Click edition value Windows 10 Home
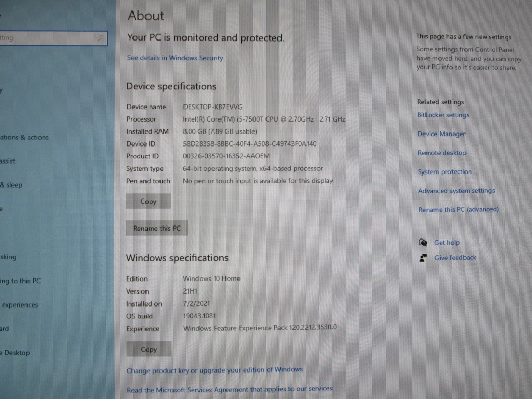 tap(212, 278)
